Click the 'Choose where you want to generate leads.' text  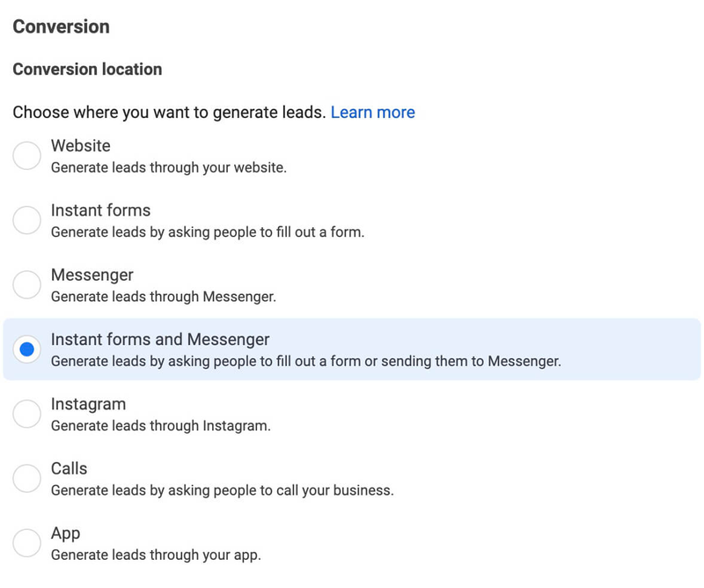[169, 113]
